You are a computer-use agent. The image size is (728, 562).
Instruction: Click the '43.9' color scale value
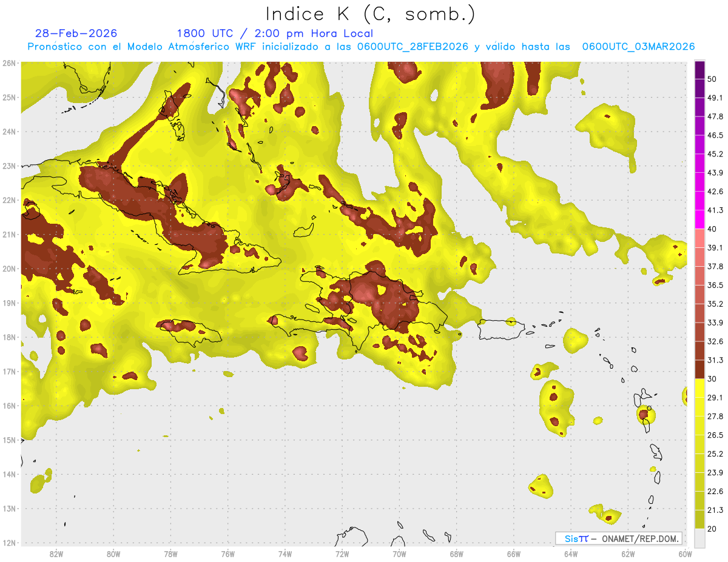(715, 173)
